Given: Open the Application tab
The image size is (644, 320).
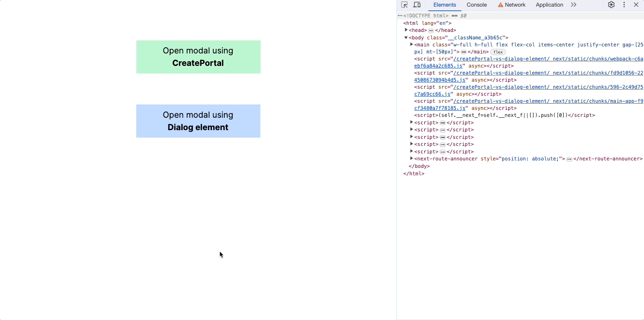Looking at the screenshot, I should 549,5.
